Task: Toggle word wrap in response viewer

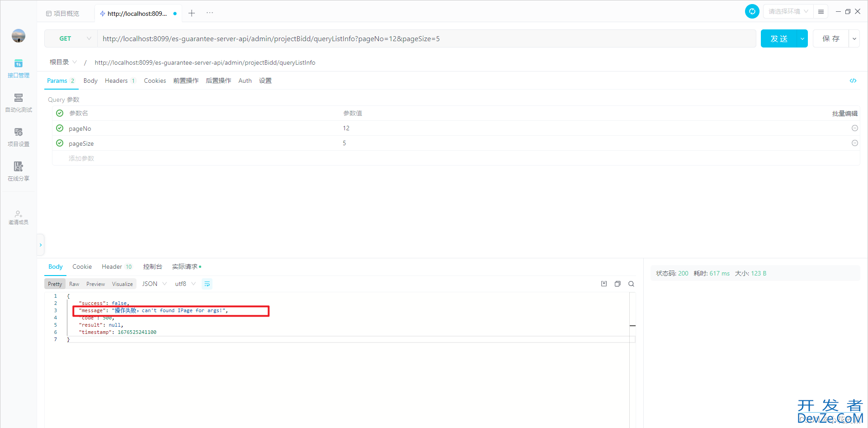Action: click(207, 284)
